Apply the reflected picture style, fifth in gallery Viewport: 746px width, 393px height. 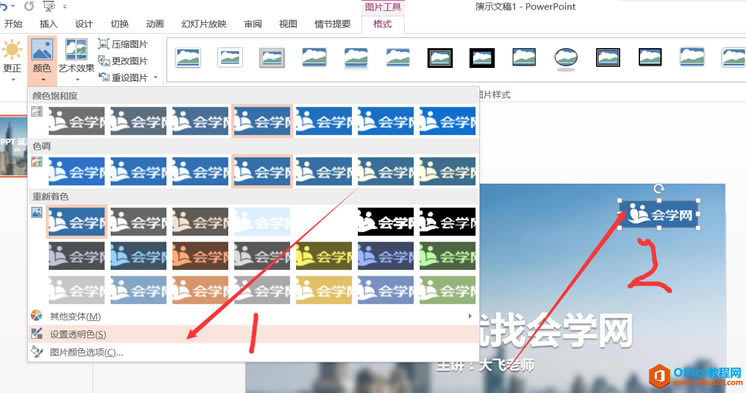(x=356, y=59)
